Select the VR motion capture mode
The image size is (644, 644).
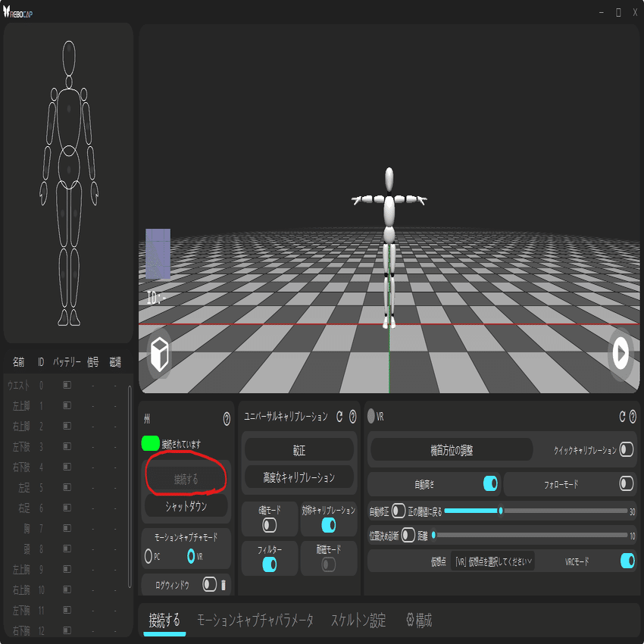click(x=191, y=556)
